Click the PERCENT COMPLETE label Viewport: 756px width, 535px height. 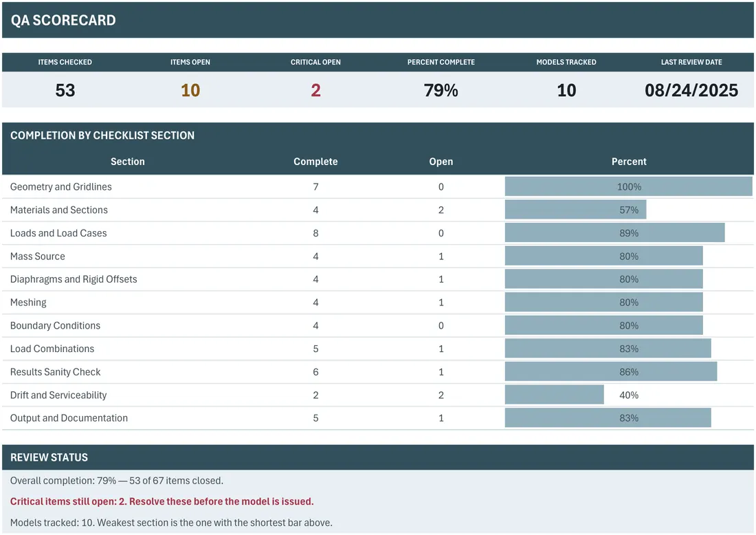tap(441, 62)
